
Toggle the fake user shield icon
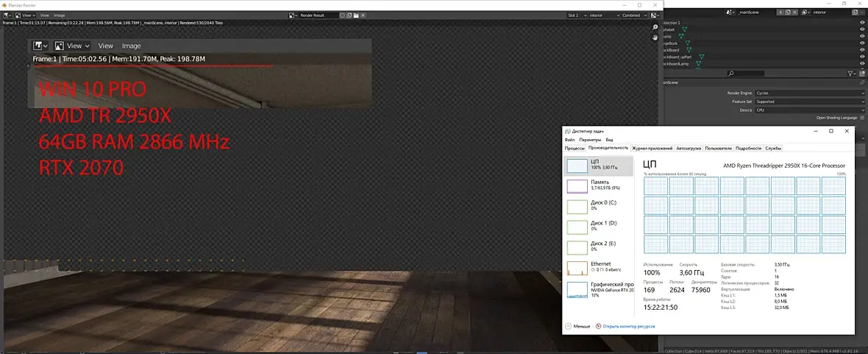click(x=342, y=15)
